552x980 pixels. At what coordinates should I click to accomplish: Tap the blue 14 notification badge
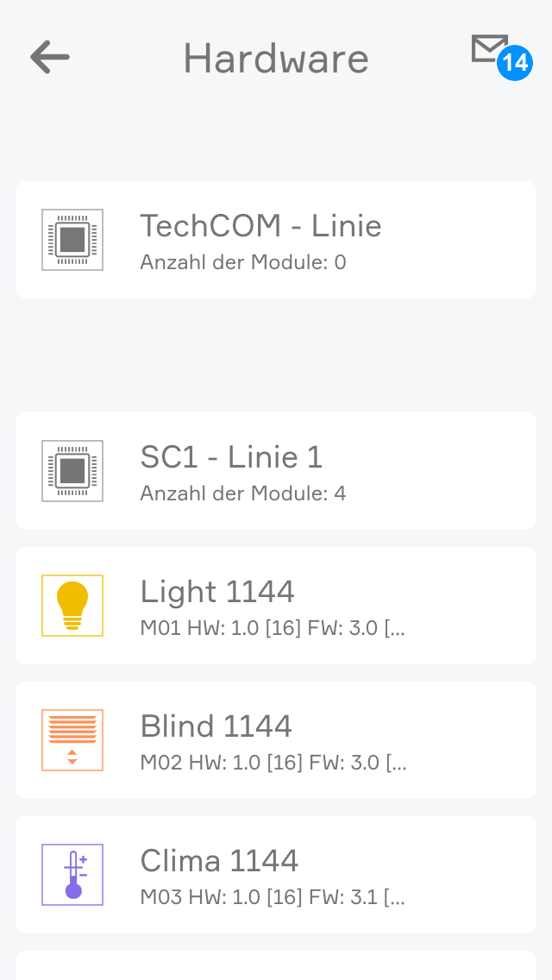point(515,62)
